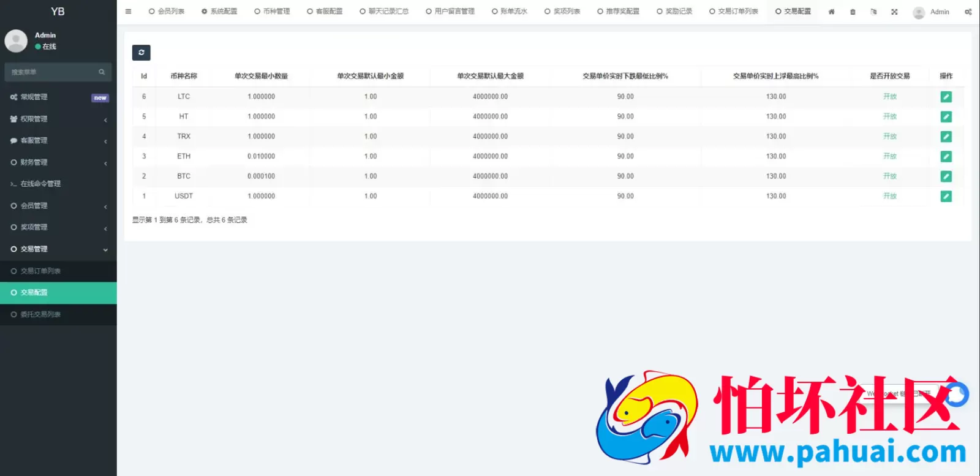Click the trash icon in top bar
Screen dimensions: 980x476
(x=853, y=12)
